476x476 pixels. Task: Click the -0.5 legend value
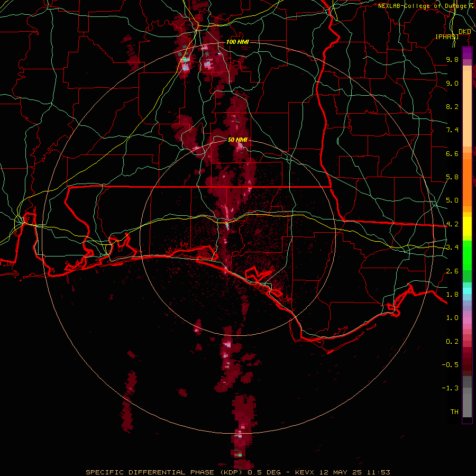(450, 365)
